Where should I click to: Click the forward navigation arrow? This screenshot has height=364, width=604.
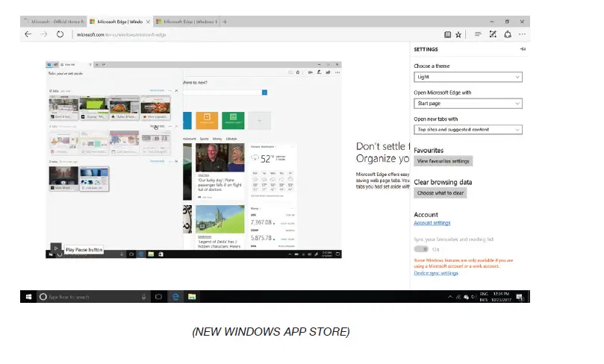point(44,34)
